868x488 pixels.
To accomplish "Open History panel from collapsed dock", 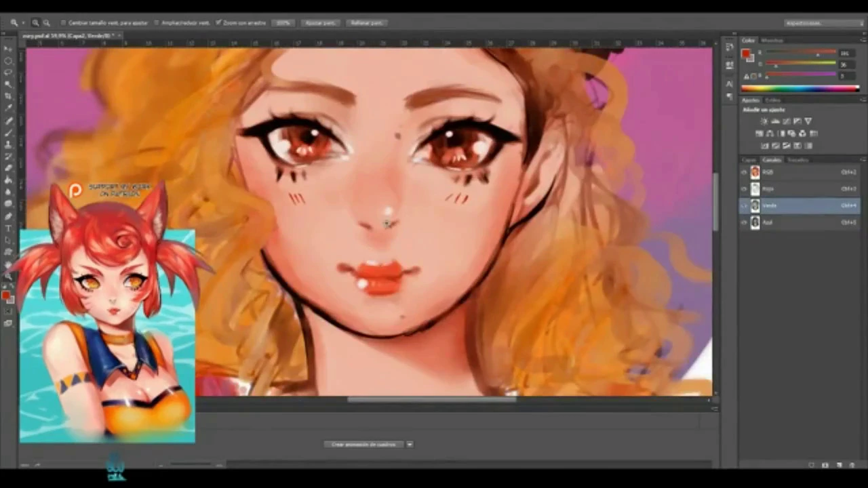I will tap(729, 47).
